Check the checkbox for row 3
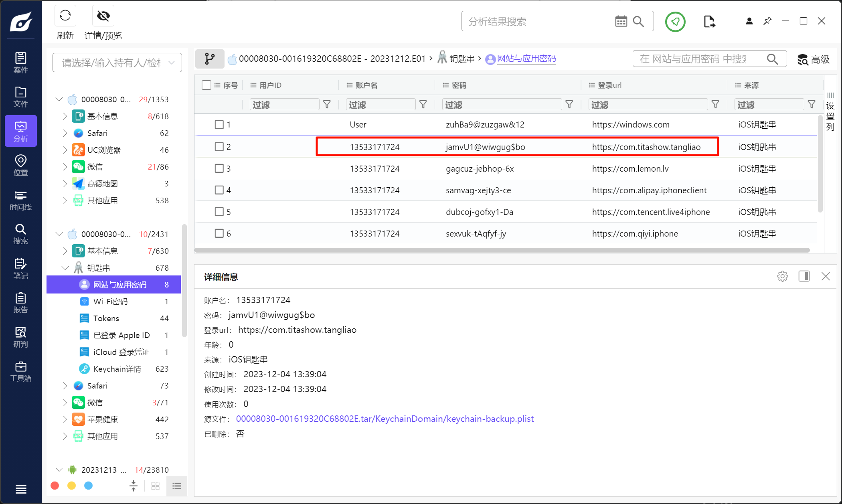Viewport: 842px width, 504px height. (x=219, y=168)
